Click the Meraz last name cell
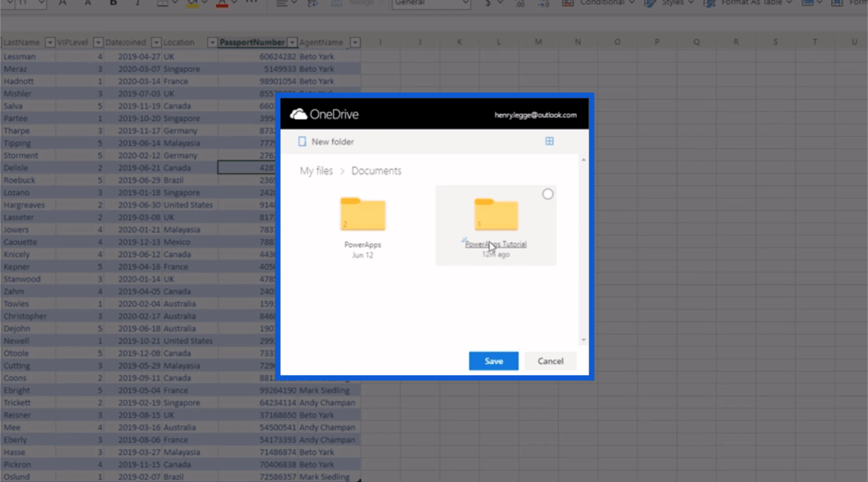 click(x=28, y=69)
